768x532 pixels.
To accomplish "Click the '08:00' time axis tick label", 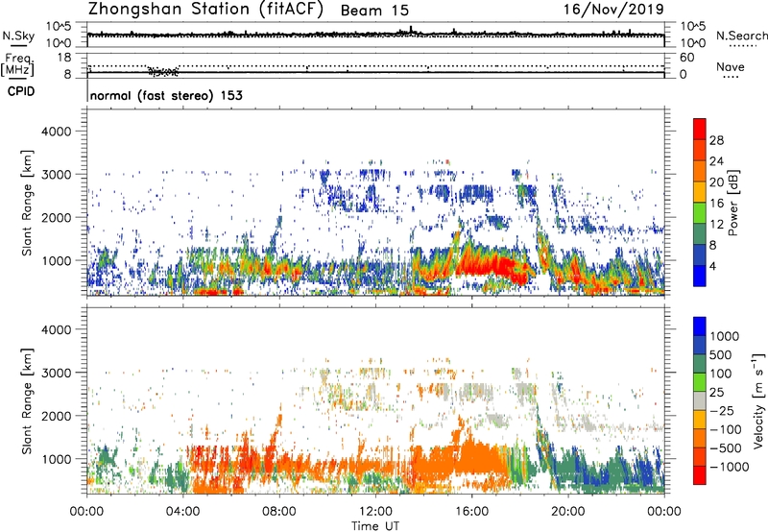I will pyautogui.click(x=279, y=512).
